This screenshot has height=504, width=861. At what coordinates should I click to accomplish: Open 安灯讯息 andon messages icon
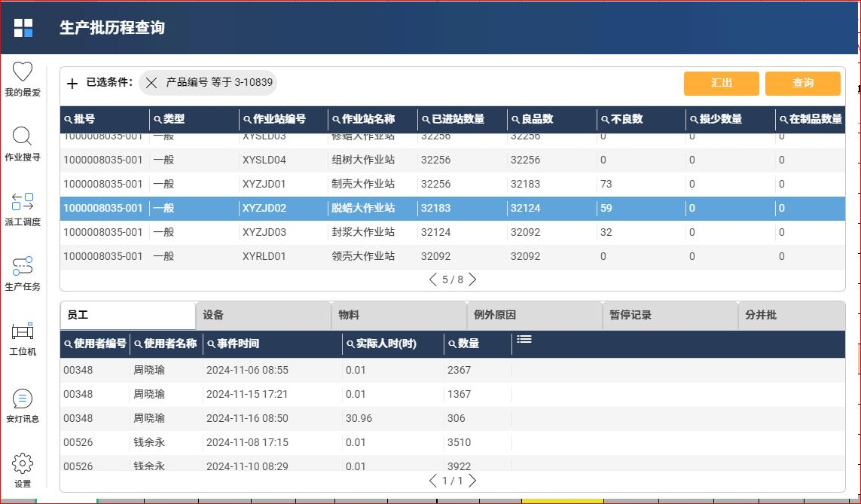tap(23, 399)
